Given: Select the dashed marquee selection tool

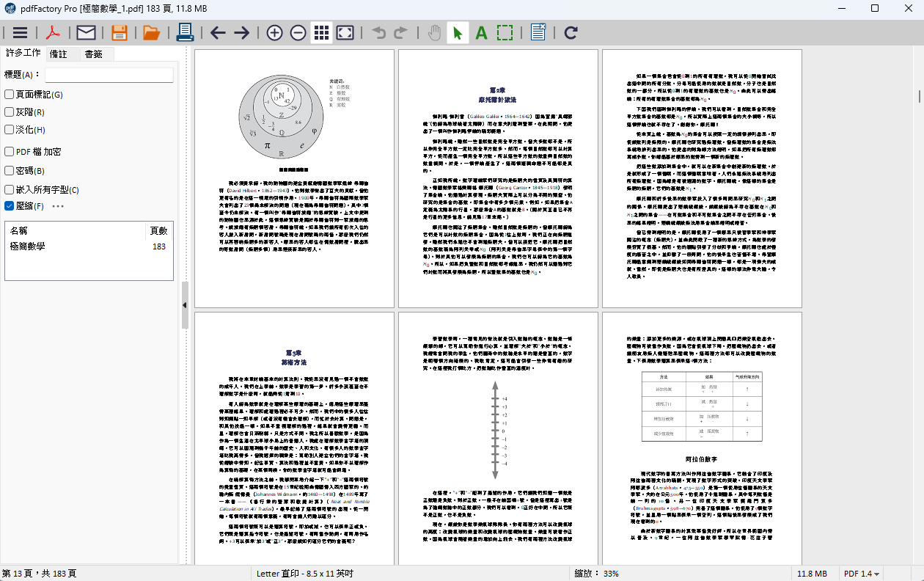Looking at the screenshot, I should 505,32.
